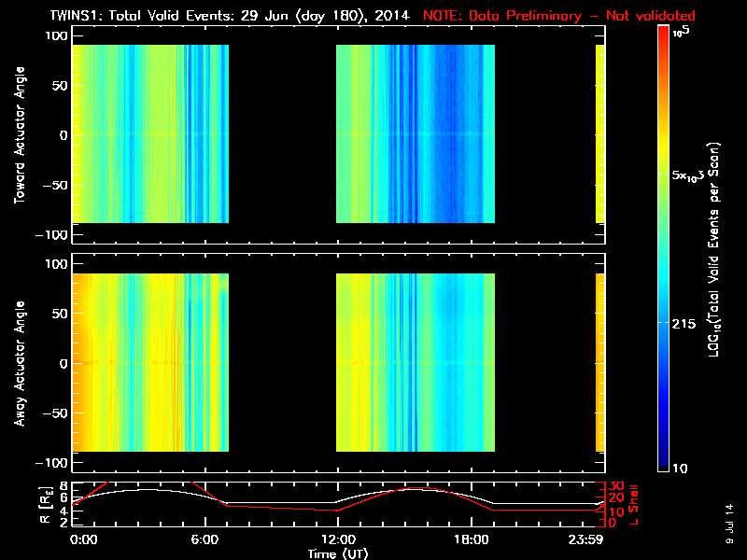The height and width of the screenshot is (560, 747).
Task: Click the 0:00 time axis label
Action: click(83, 539)
